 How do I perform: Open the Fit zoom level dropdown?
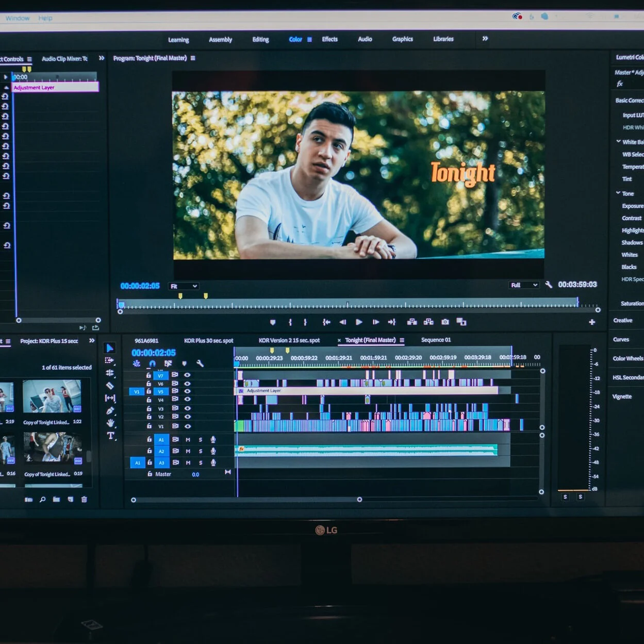click(184, 286)
